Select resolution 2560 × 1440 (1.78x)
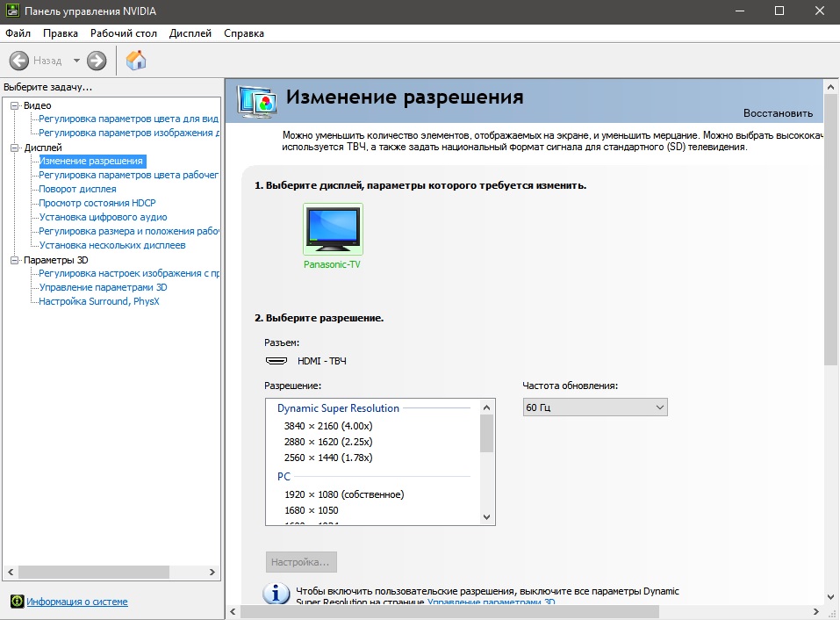Viewport: 840px width, 620px height. click(x=328, y=458)
